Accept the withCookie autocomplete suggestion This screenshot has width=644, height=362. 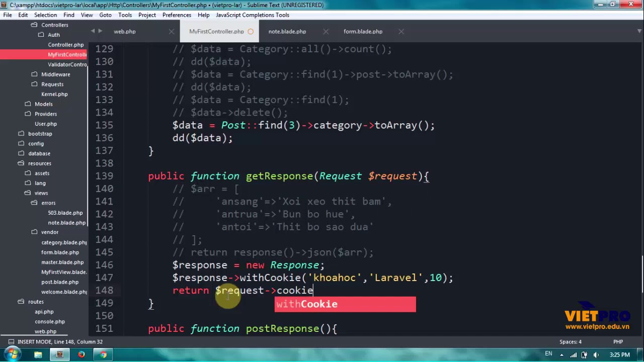[345, 304]
